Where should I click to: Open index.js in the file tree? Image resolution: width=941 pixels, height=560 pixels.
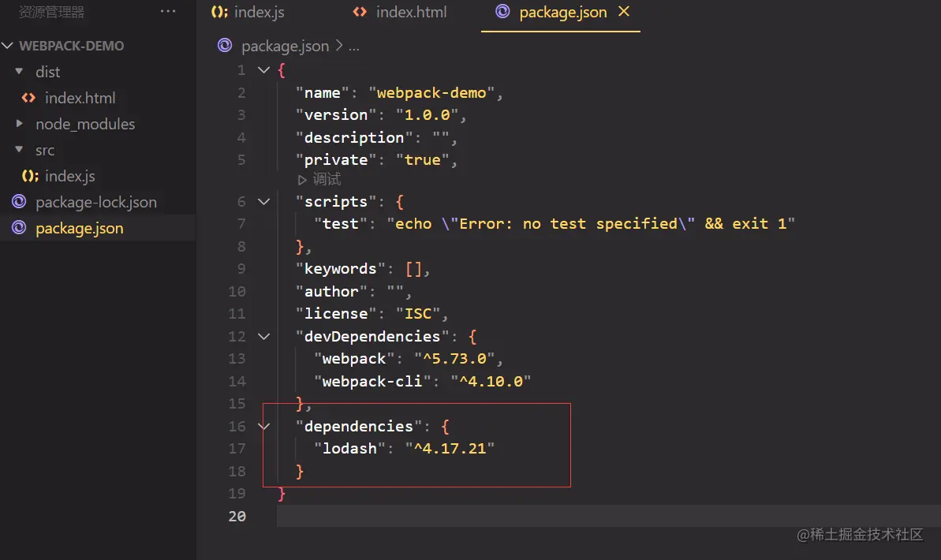point(69,176)
